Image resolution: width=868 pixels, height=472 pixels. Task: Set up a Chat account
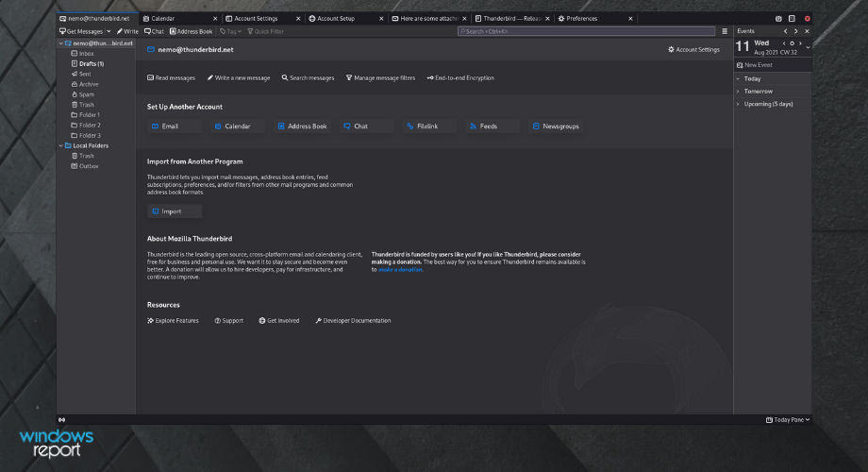(x=366, y=126)
